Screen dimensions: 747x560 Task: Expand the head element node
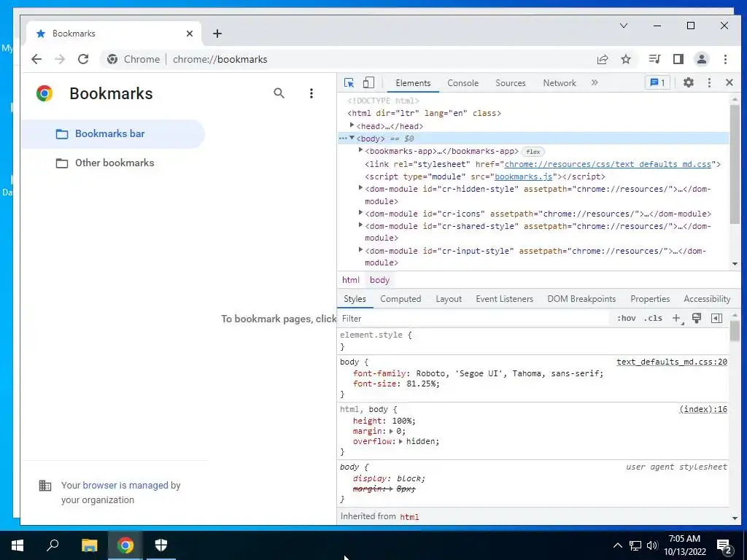(x=352, y=125)
